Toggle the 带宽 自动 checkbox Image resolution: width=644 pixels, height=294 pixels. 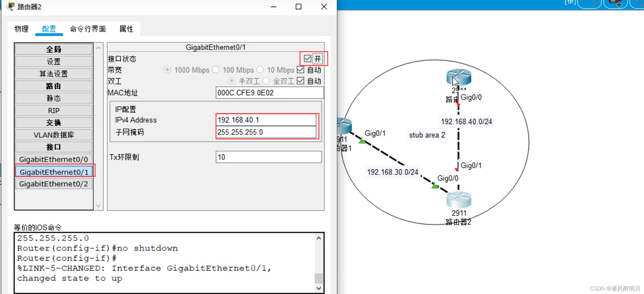click(300, 70)
